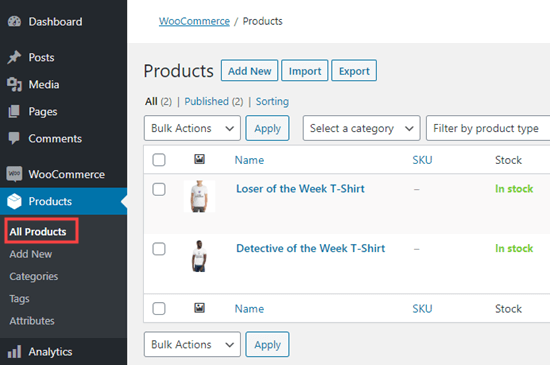This screenshot has width=550, height=365.
Task: Open Analytics menu item
Action: tap(63, 352)
